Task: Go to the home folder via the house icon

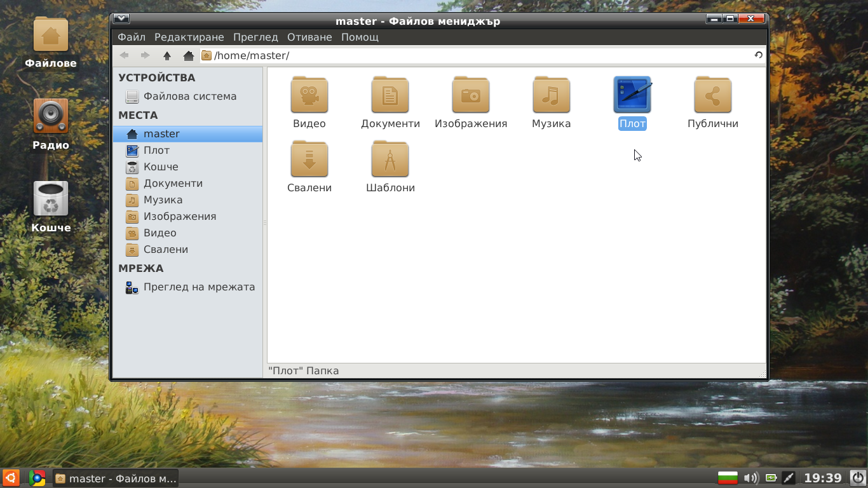Action: 189,56
